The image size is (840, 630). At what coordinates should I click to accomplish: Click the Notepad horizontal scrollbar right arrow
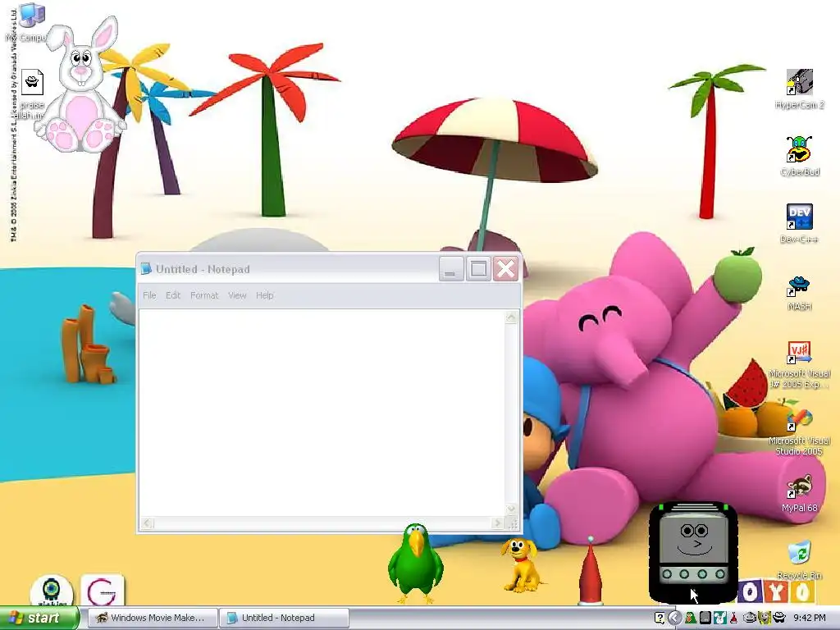(x=498, y=523)
